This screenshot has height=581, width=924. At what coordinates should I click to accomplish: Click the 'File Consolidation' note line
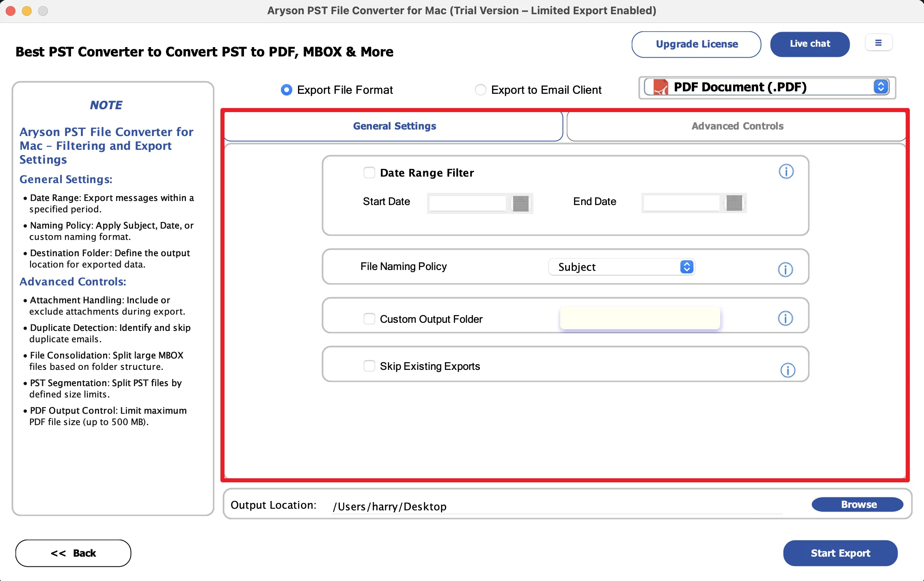click(x=104, y=361)
